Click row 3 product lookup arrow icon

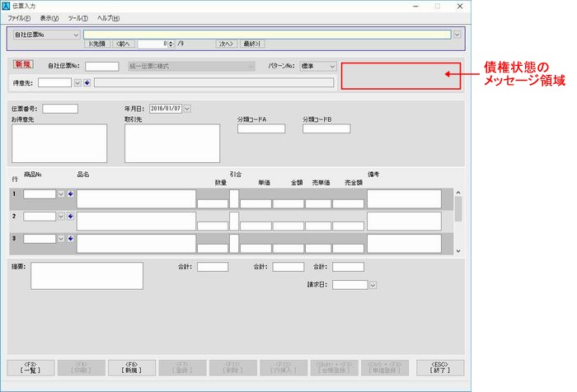pyautogui.click(x=70, y=238)
